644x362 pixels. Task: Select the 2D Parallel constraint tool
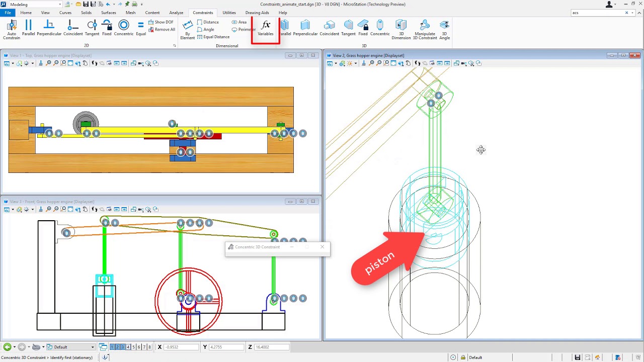pyautogui.click(x=28, y=28)
